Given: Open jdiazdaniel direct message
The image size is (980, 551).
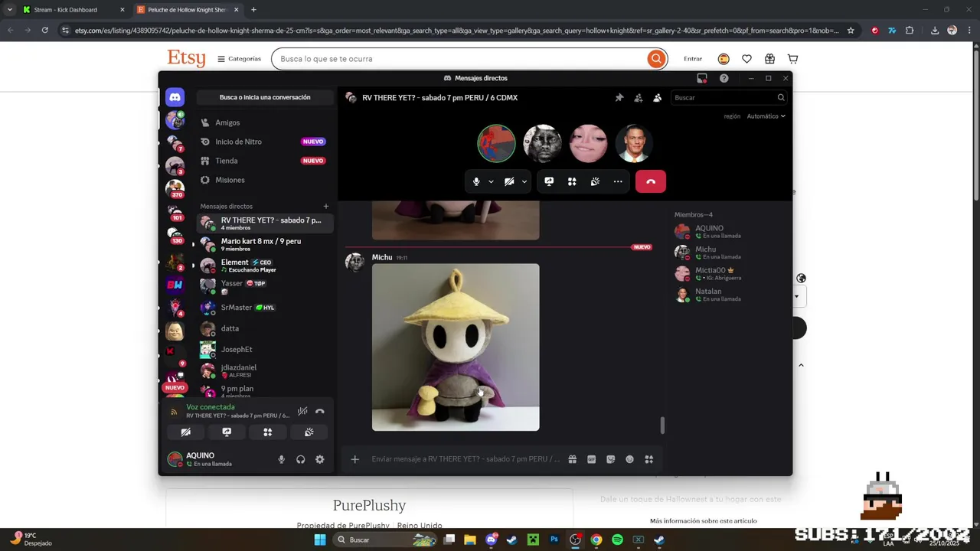Looking at the screenshot, I should pos(265,370).
